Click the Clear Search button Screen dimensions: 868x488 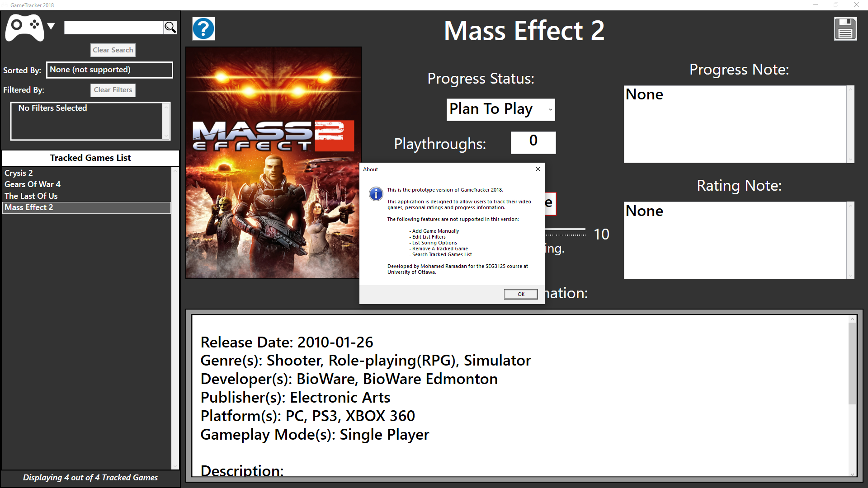point(113,50)
